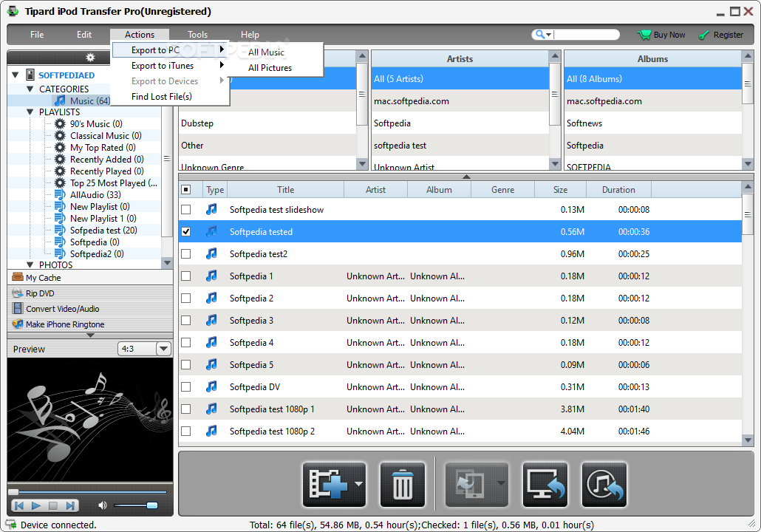
Task: Play the preview track
Action: tap(36, 506)
